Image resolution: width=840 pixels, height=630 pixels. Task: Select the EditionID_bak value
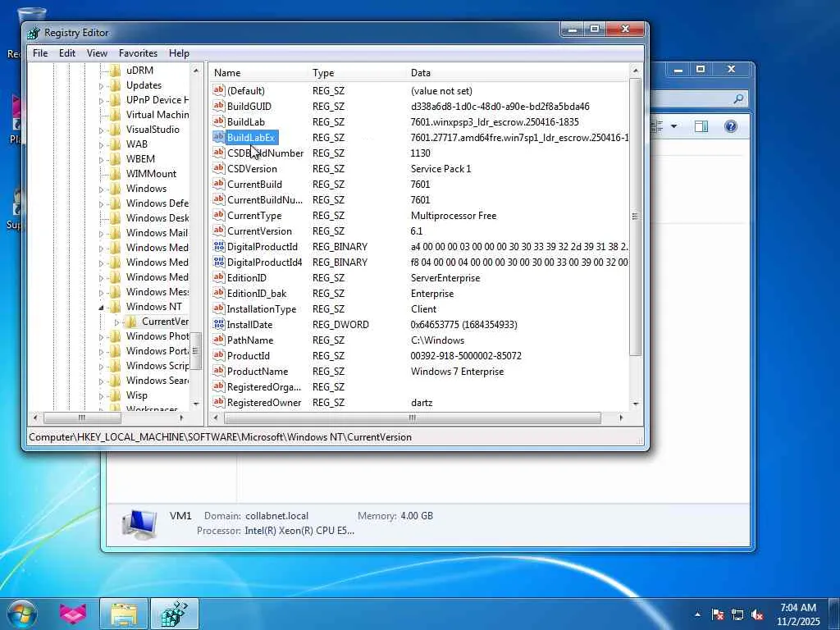pyautogui.click(x=257, y=293)
